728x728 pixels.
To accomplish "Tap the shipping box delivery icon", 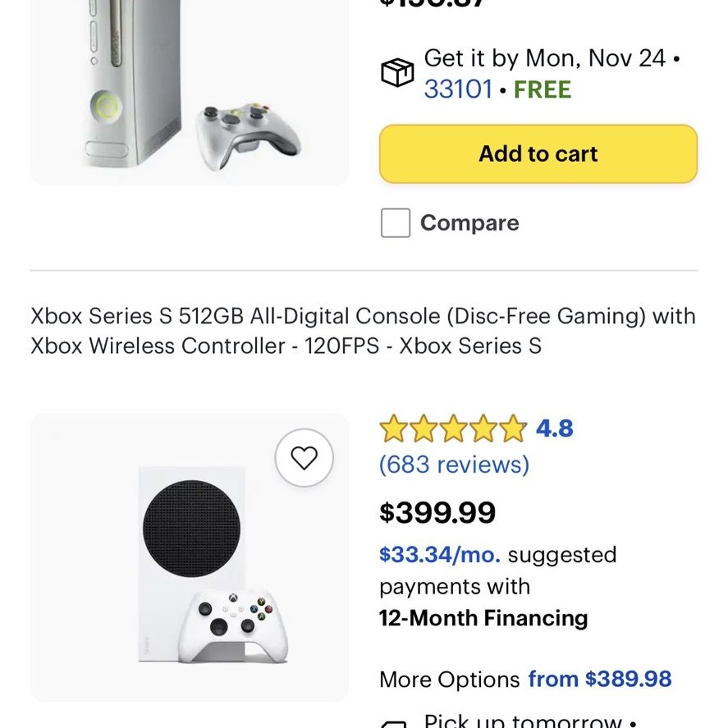I will coord(397,72).
